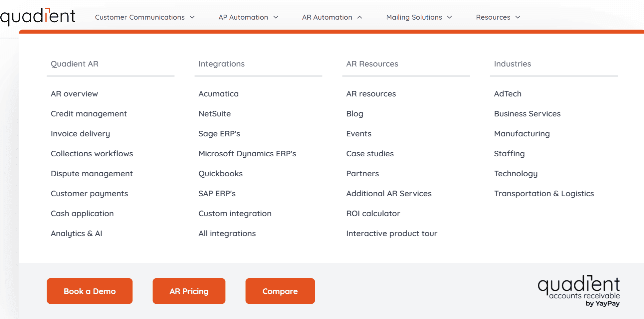Click the Quadient accounts receivable by YayPay logo
This screenshot has height=319, width=644.
coord(579,291)
